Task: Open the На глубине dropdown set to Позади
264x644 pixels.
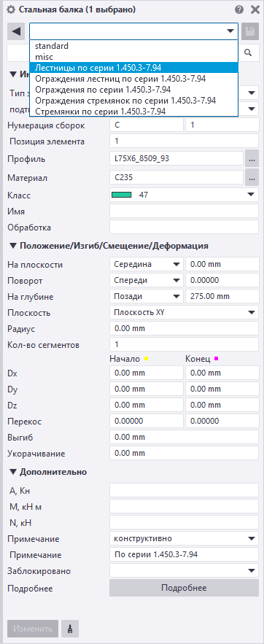Action: tap(147, 296)
